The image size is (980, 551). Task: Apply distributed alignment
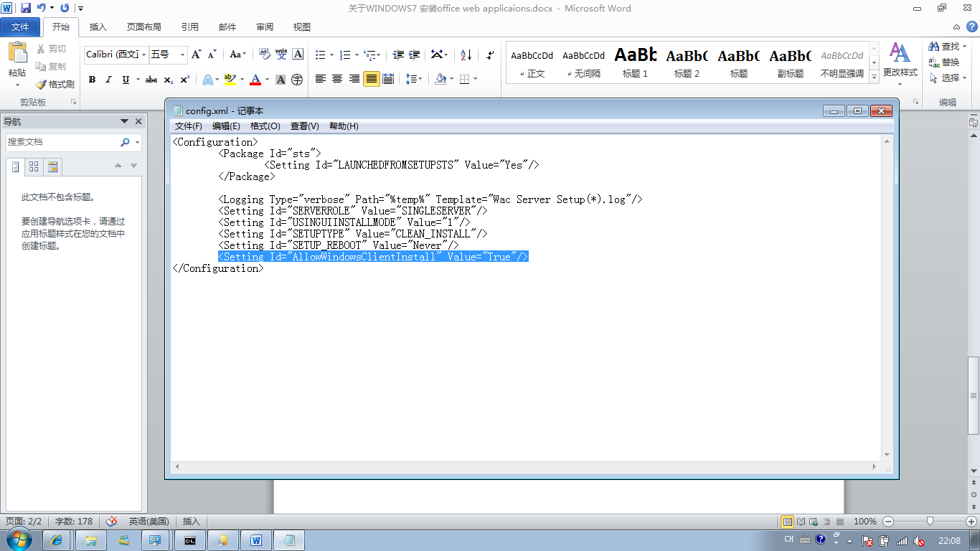click(388, 79)
